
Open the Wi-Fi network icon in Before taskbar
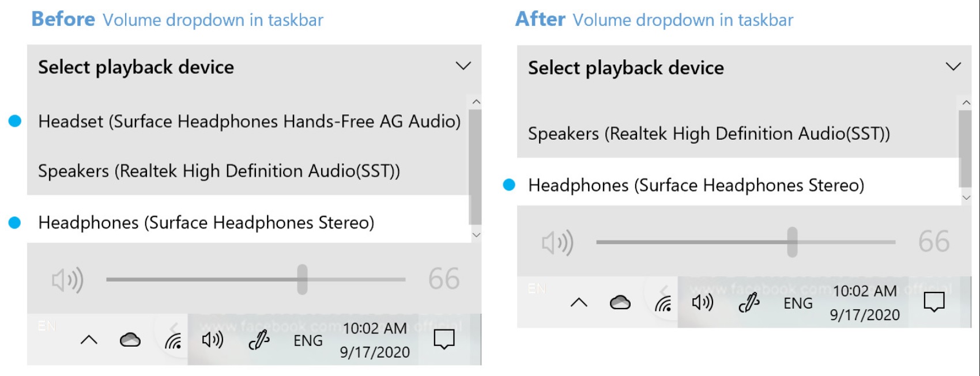pos(173,342)
